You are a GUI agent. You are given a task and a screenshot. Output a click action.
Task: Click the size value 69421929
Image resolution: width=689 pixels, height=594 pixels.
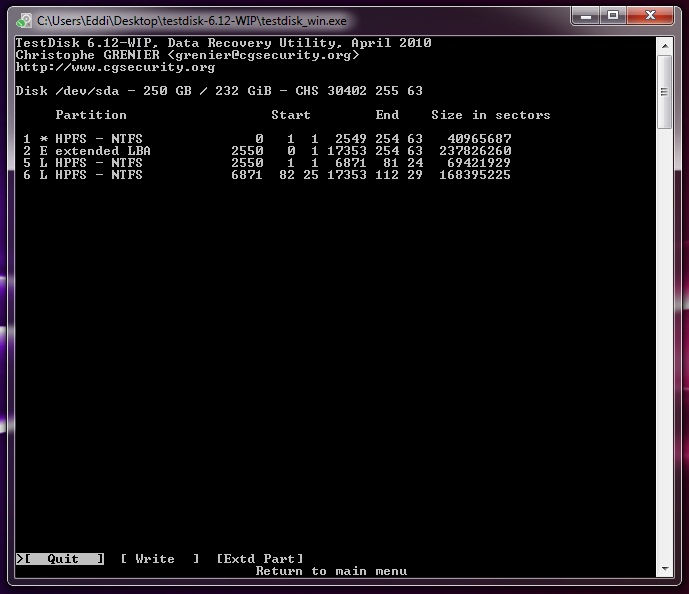[x=479, y=163]
